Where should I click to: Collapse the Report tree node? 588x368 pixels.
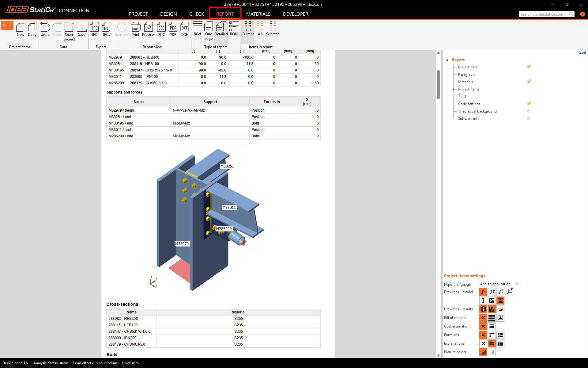tap(447, 60)
